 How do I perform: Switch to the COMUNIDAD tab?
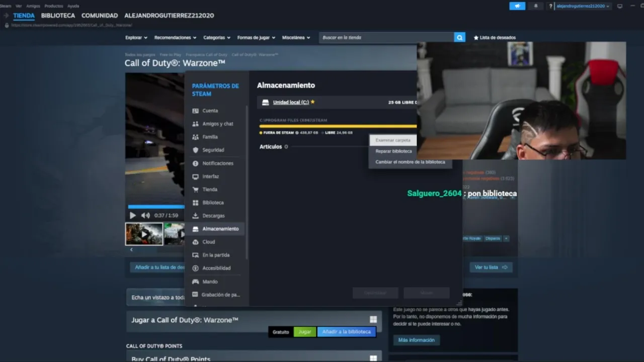[100, 16]
